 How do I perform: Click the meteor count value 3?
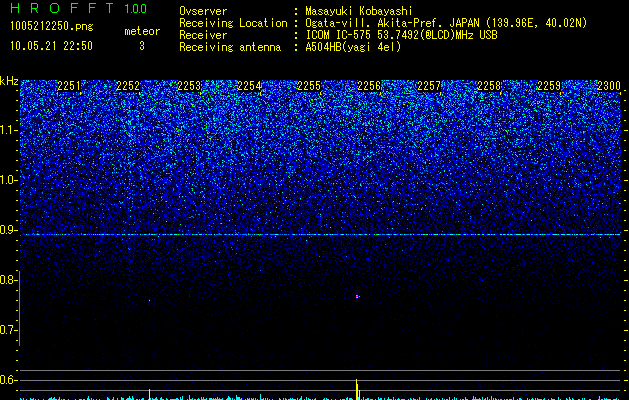click(142, 46)
